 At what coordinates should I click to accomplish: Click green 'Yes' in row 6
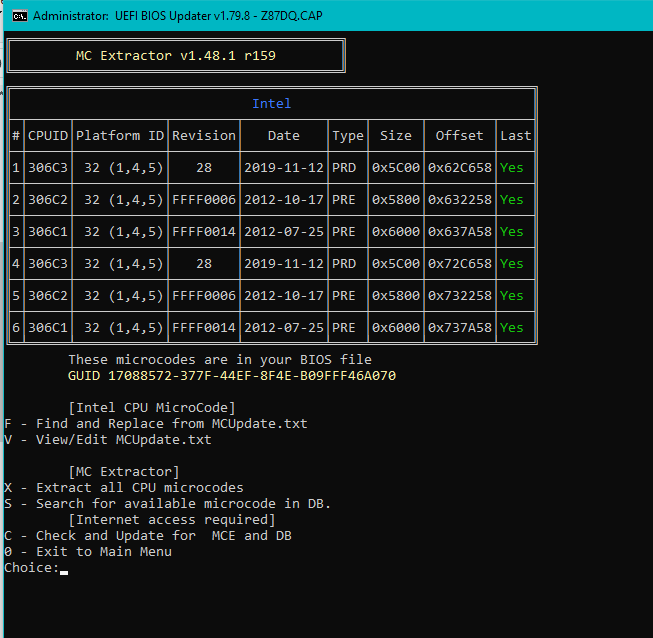coord(512,328)
